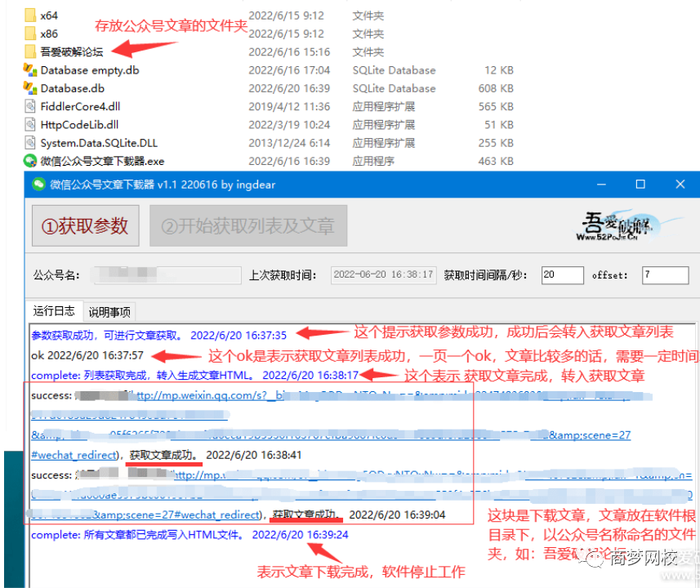Select the x64 folder icon
The width and height of the screenshot is (700, 588).
(x=30, y=16)
